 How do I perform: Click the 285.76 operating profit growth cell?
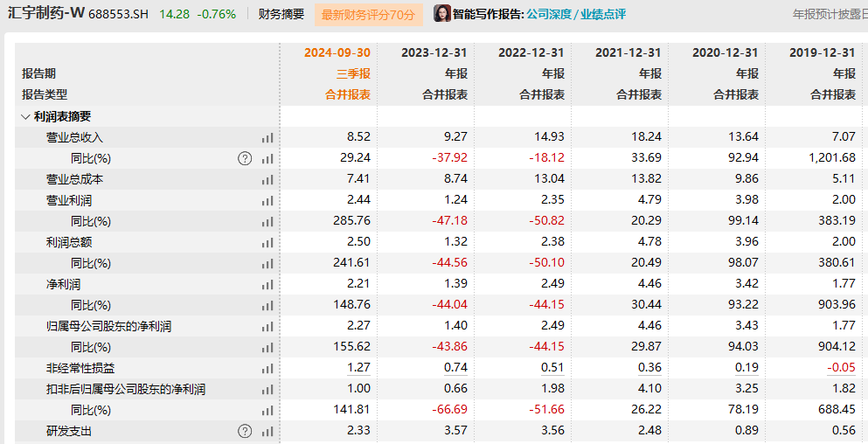click(x=351, y=220)
